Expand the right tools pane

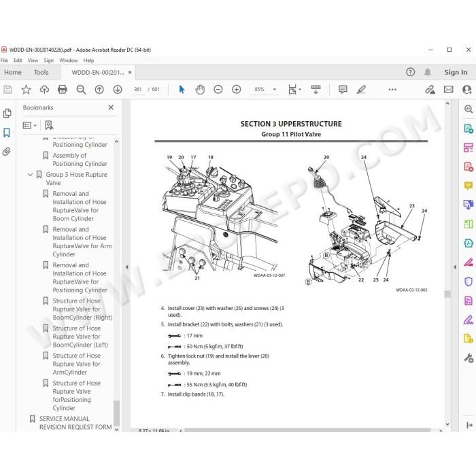pyautogui.click(x=469, y=425)
